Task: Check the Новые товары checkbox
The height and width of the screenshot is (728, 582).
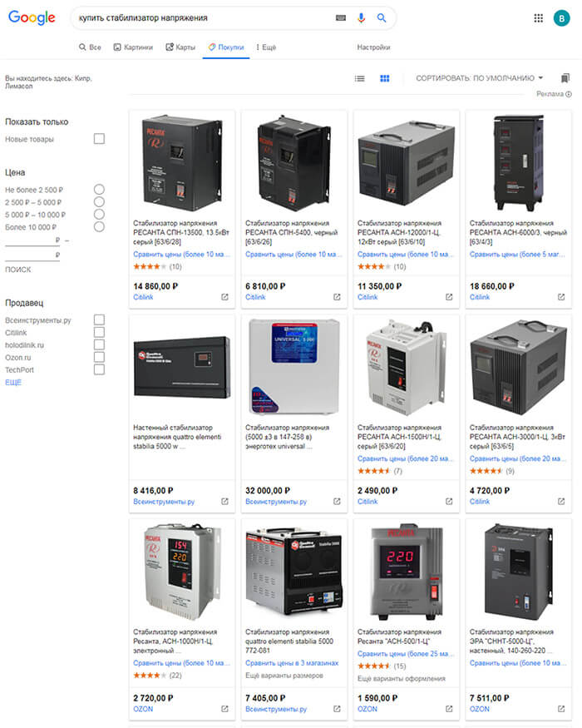Action: click(99, 139)
